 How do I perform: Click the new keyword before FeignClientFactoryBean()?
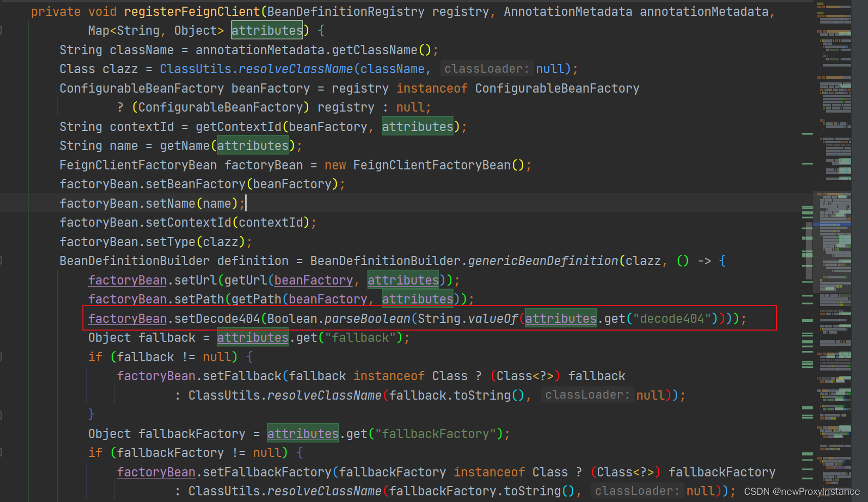point(335,165)
